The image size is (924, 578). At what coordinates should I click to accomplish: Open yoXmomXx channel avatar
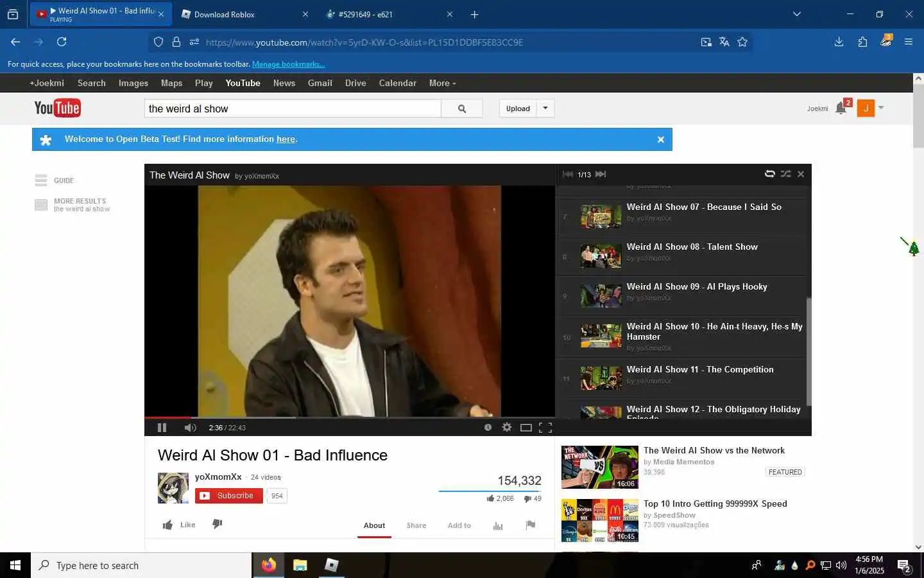[x=173, y=488]
